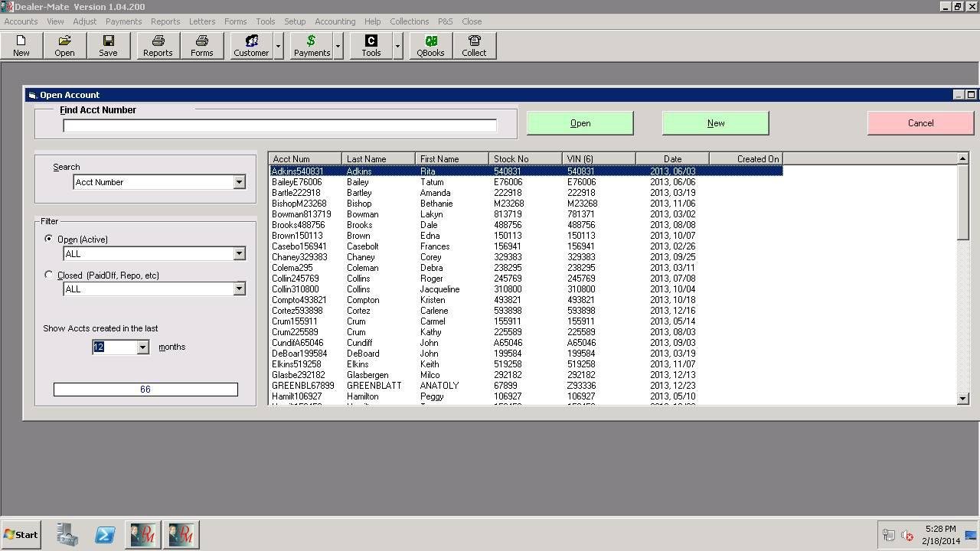Open the View menu
This screenshot has width=980, height=551.
(x=55, y=21)
